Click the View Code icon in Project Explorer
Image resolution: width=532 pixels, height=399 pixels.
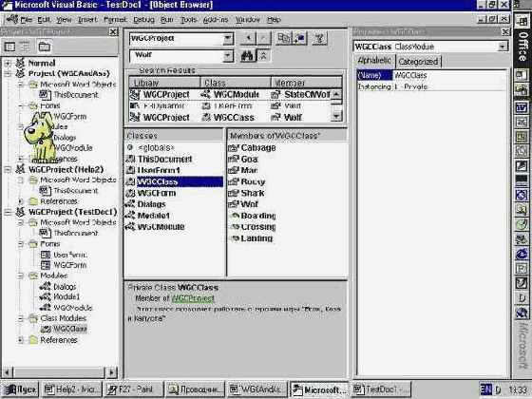(9, 47)
